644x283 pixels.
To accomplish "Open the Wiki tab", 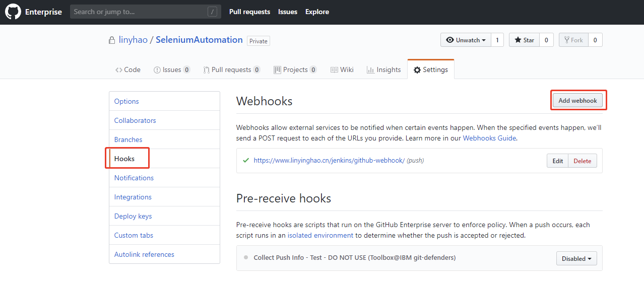I will click(342, 69).
